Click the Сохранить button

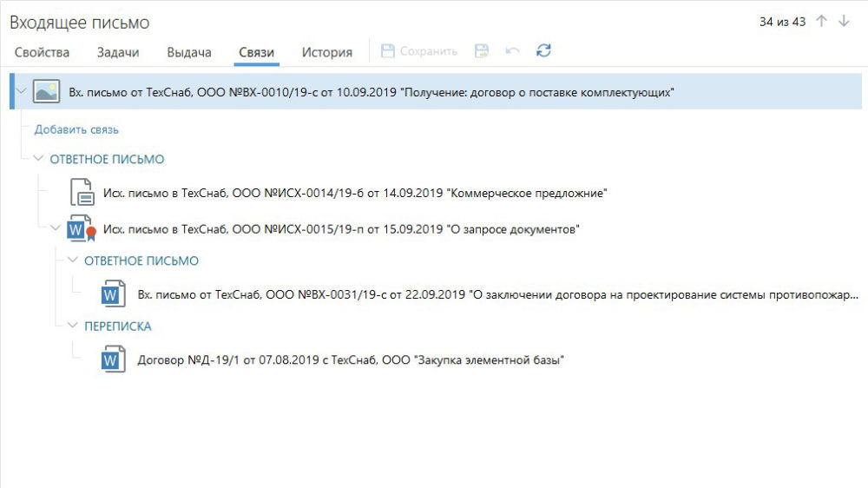click(419, 51)
